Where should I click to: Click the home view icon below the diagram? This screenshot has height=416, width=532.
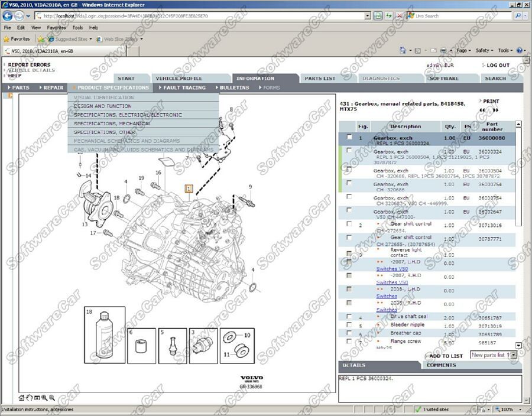click(22, 398)
